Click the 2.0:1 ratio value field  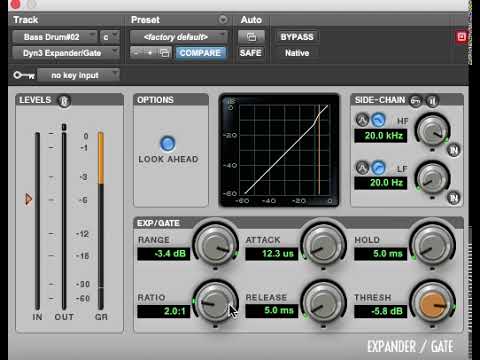[x=164, y=311]
